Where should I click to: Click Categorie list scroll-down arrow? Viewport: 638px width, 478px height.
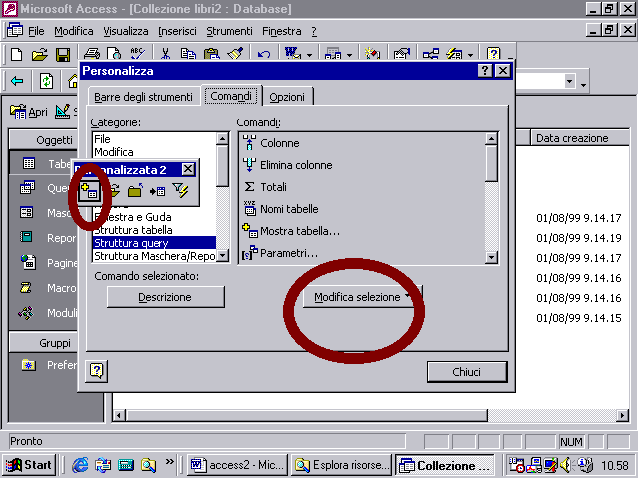click(223, 256)
